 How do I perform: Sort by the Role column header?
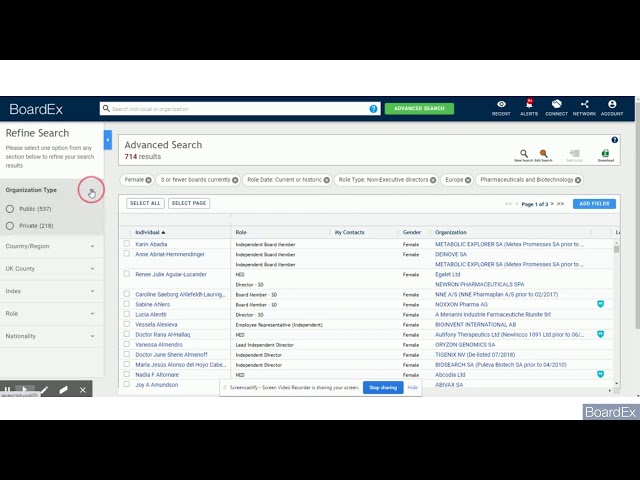[x=241, y=232]
